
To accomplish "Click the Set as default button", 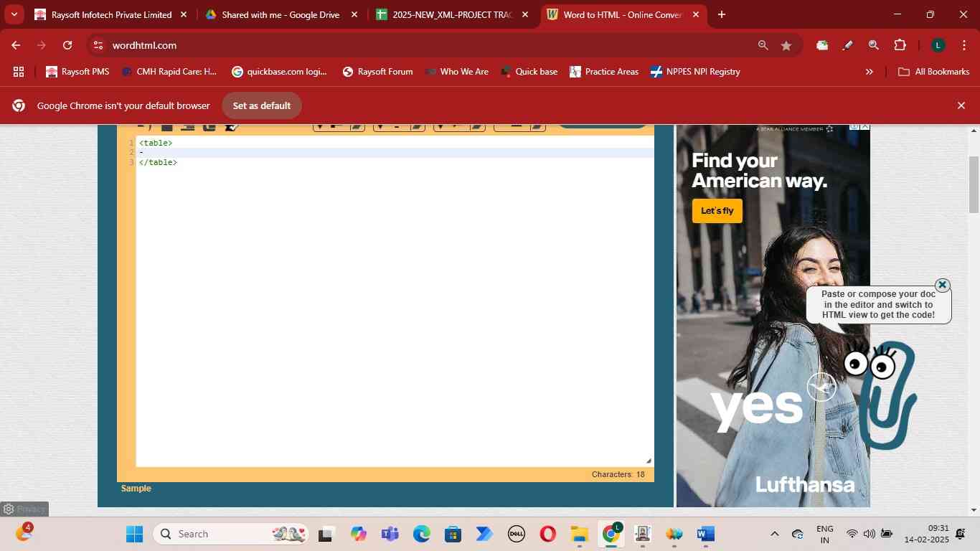I will (x=261, y=105).
